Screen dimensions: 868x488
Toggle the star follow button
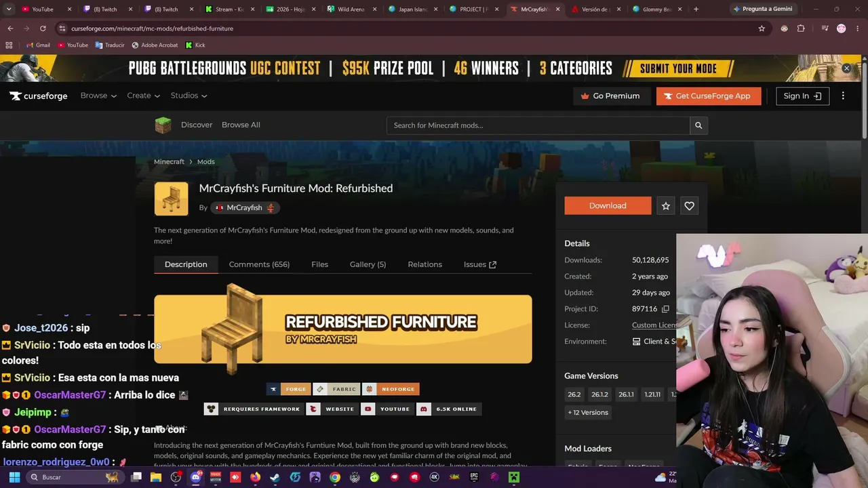pyautogui.click(x=666, y=206)
